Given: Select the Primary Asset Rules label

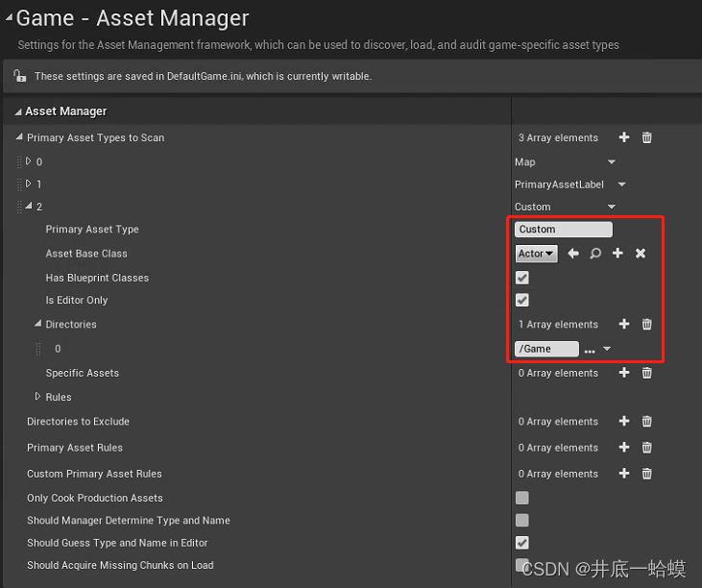Looking at the screenshot, I should tap(75, 448).
